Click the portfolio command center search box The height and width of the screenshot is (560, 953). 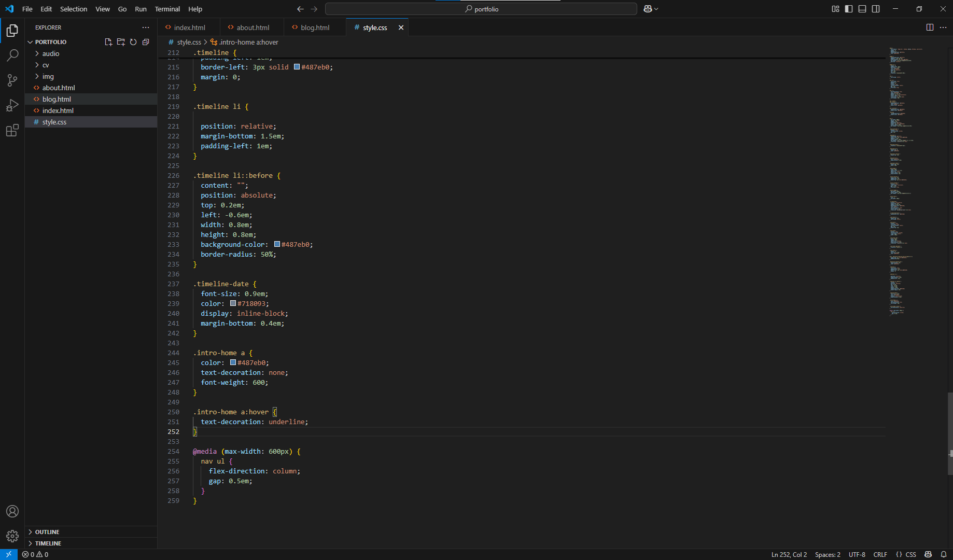point(481,9)
